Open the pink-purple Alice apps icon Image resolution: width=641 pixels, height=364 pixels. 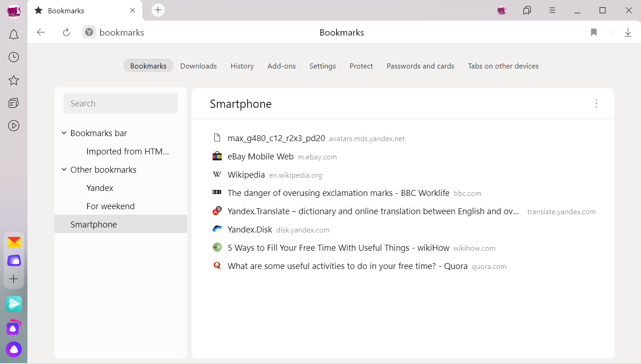coord(14,327)
